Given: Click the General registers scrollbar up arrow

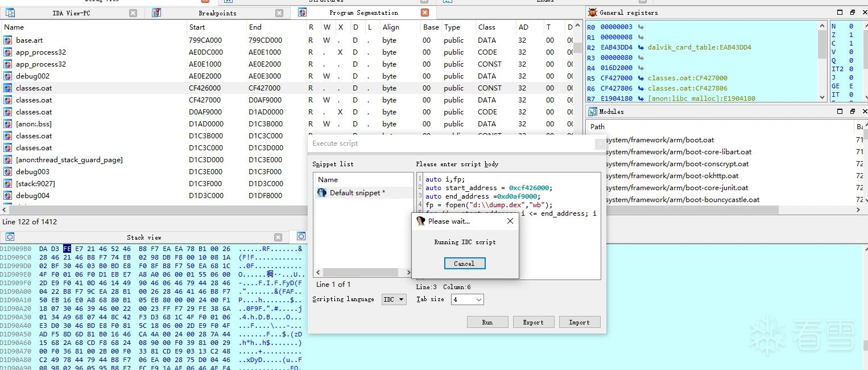Looking at the screenshot, I should (822, 26).
